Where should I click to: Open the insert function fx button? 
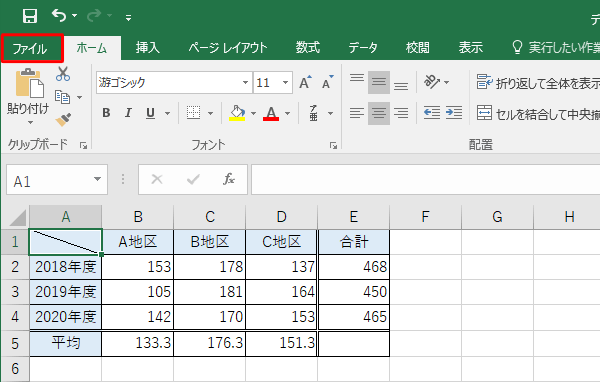[229, 179]
